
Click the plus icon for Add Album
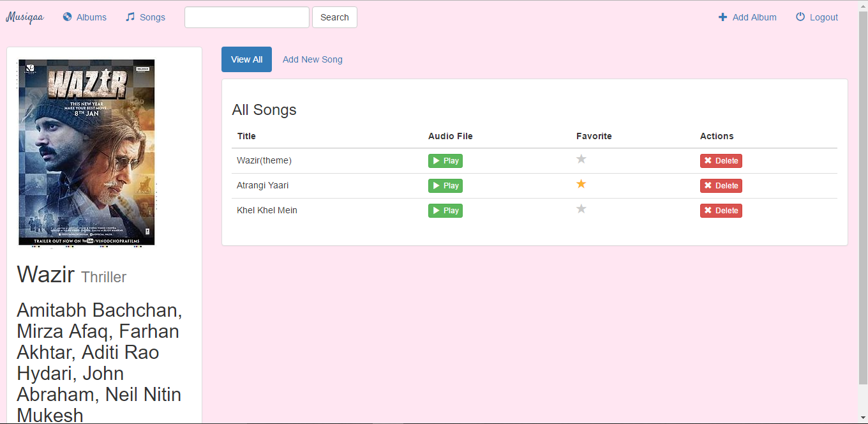[x=722, y=17]
